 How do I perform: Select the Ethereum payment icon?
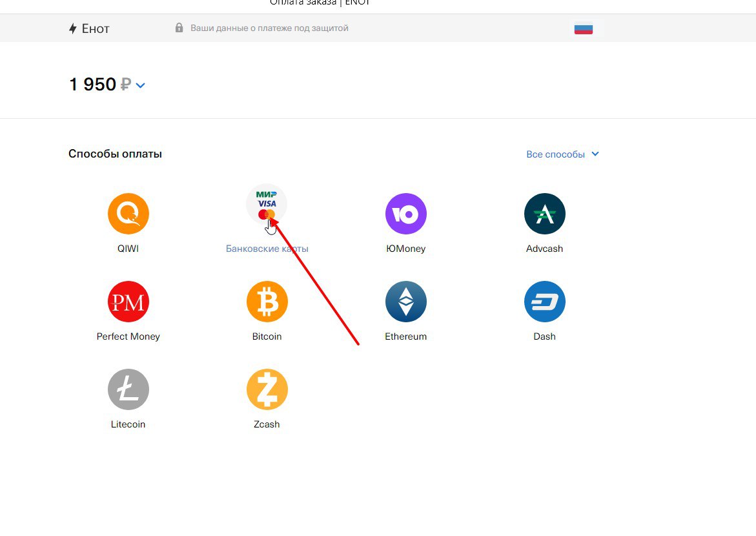[x=406, y=302]
